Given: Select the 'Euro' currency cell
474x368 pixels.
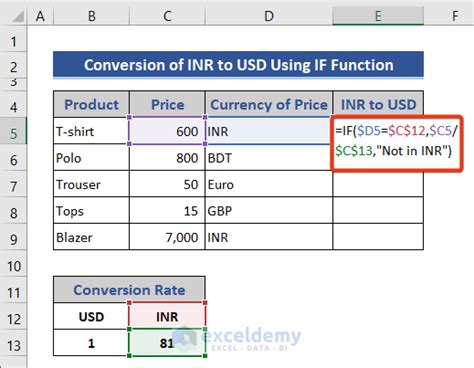Looking at the screenshot, I should coord(269,184).
